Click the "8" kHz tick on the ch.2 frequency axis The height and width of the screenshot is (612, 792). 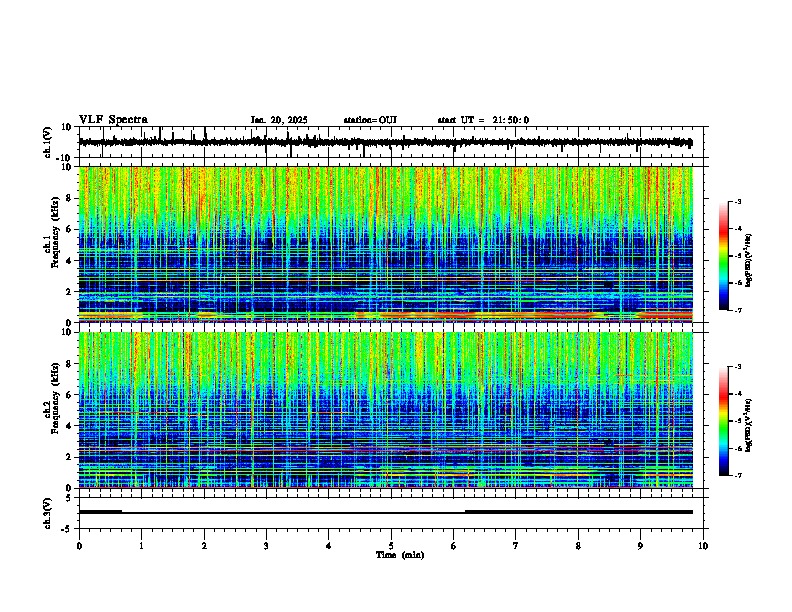(x=70, y=364)
